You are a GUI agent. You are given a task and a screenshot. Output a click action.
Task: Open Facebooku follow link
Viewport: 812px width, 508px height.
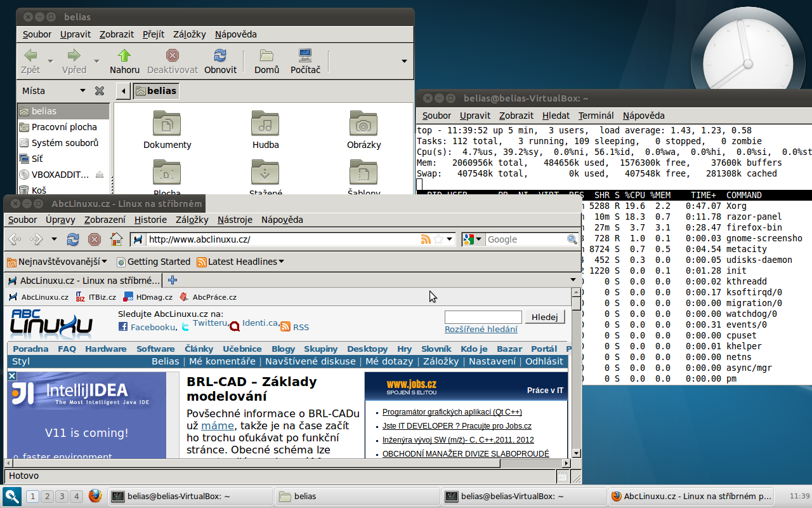pyautogui.click(x=147, y=327)
